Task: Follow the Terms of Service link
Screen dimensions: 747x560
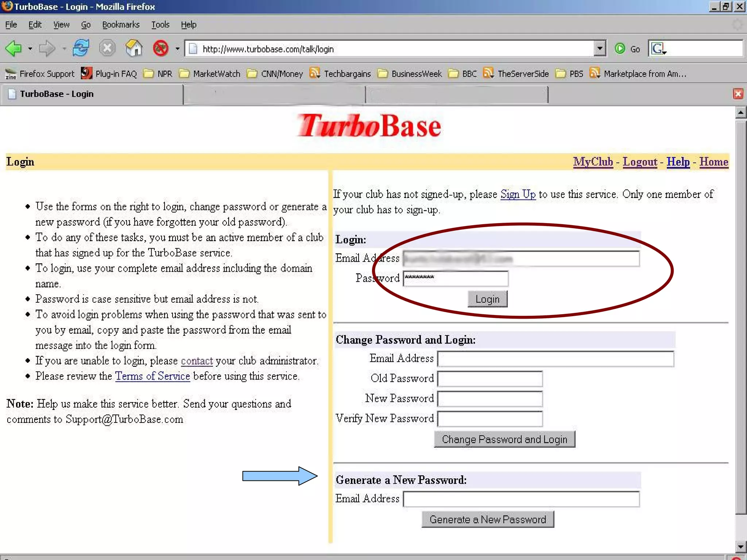Action: click(x=152, y=376)
